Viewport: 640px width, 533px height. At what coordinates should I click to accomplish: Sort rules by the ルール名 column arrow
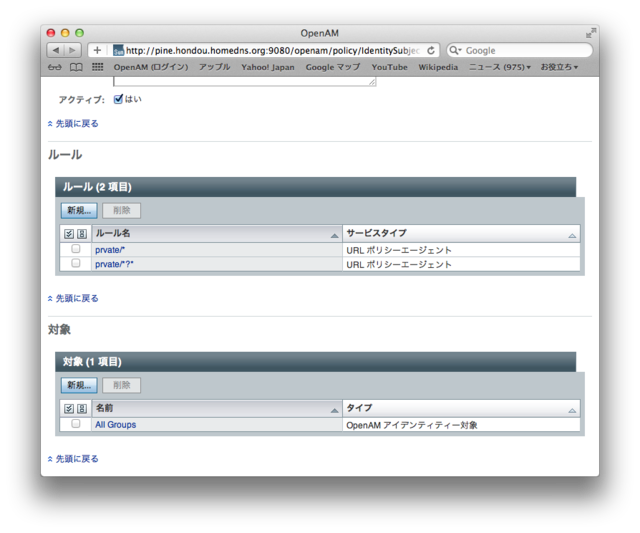[x=334, y=234]
